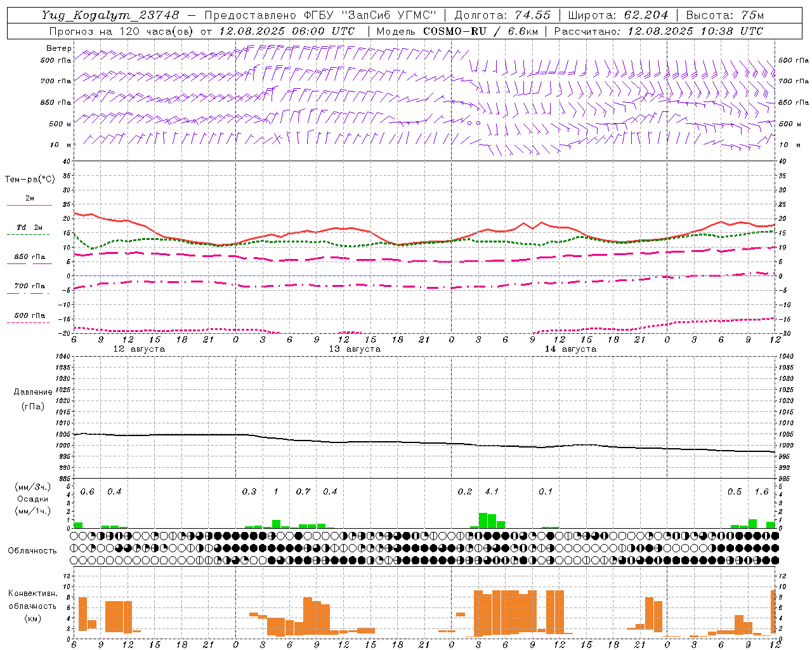The width and height of the screenshot is (812, 650).
Task: Click the 0.3 precipitation value
Action: (249, 491)
